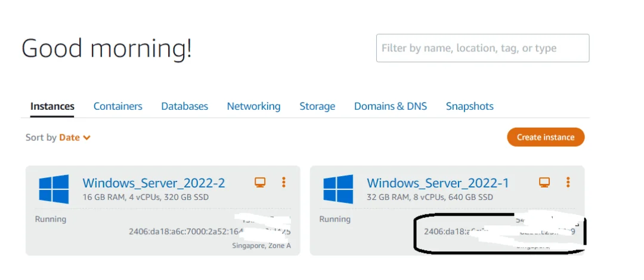Open terminal icon for Windows_Server_2022-2
The height and width of the screenshot is (280, 644).
tap(259, 183)
